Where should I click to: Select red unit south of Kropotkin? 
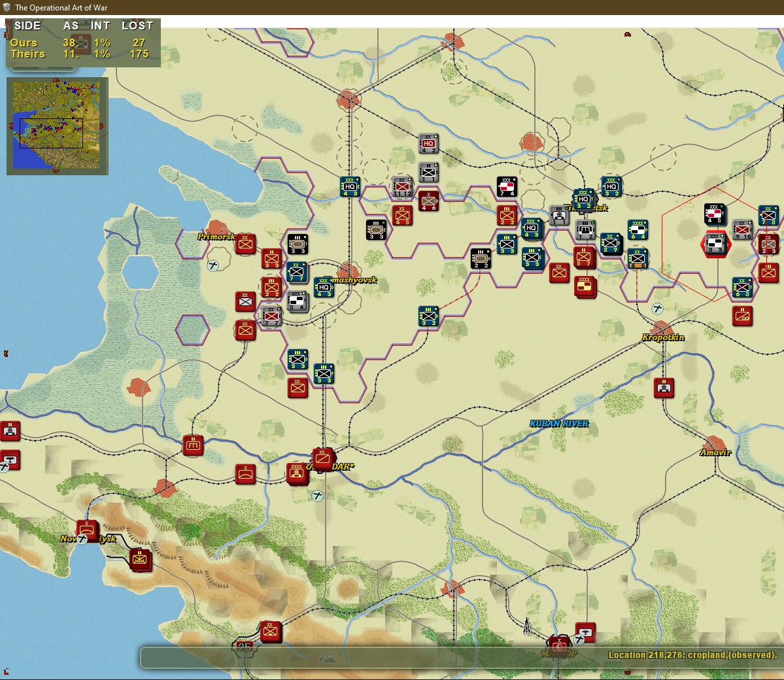(664, 388)
